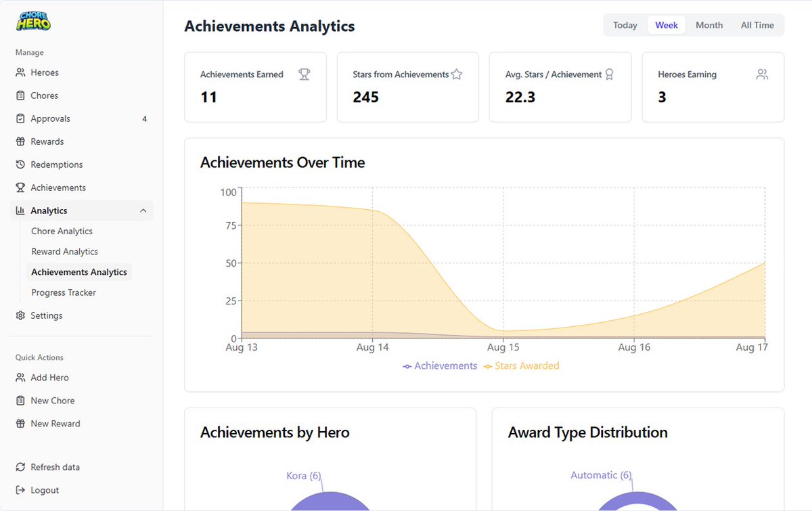Click the Achievements Earned value 11

pos(208,97)
